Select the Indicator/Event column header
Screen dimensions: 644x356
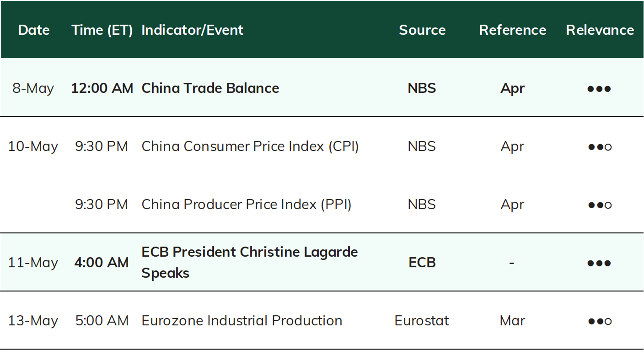point(192,30)
